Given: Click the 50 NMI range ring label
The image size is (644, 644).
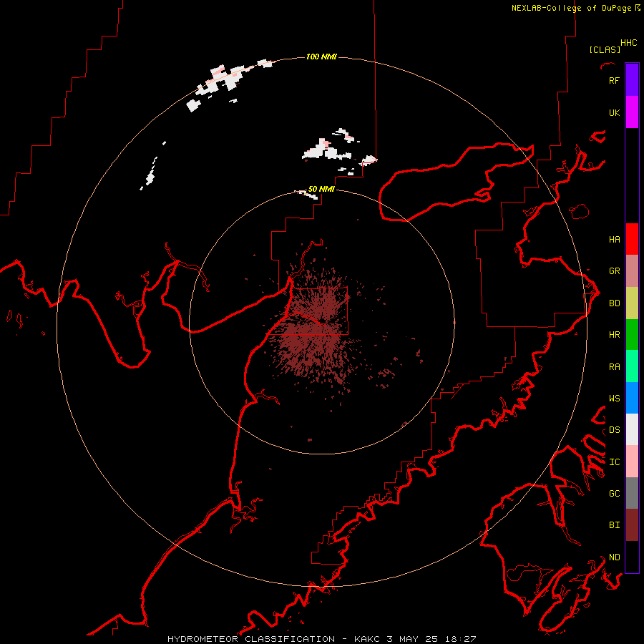Looking at the screenshot, I should [x=321, y=189].
